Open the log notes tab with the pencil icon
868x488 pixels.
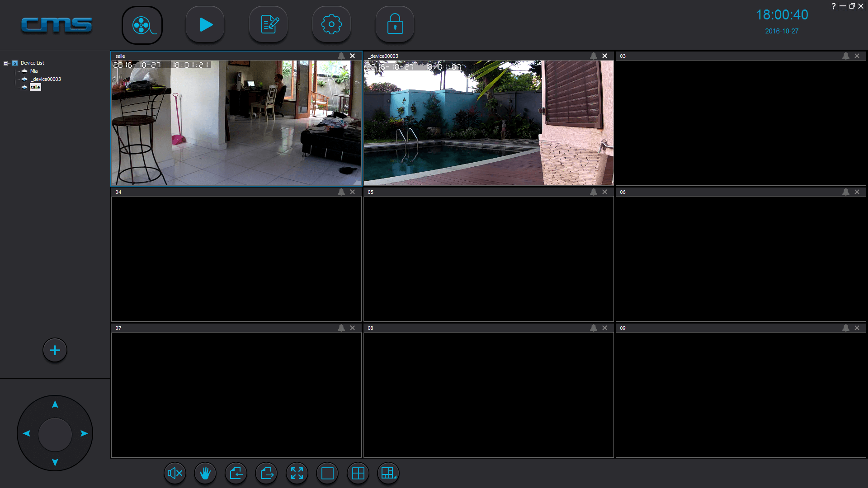tap(269, 24)
